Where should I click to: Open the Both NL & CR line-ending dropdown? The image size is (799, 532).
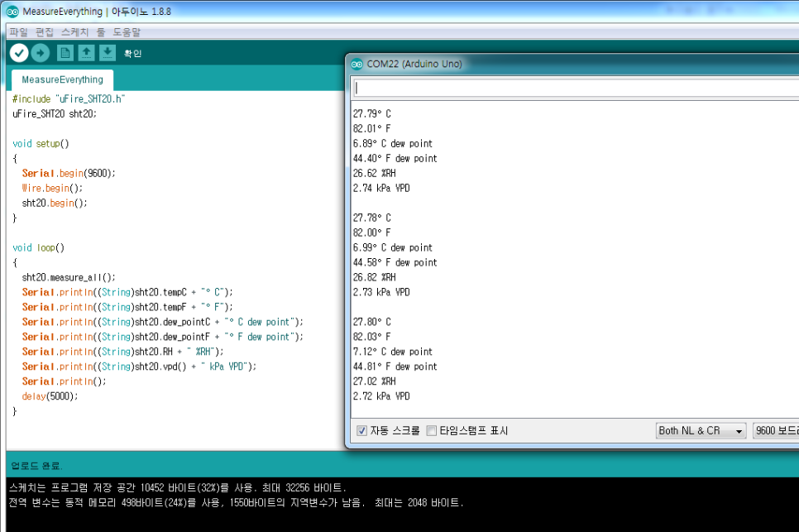click(700, 431)
